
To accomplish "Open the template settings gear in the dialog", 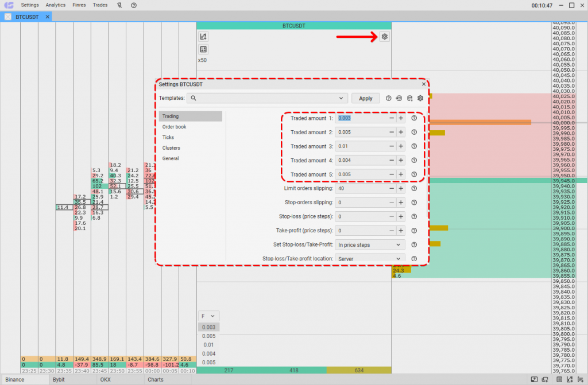I will pos(420,98).
